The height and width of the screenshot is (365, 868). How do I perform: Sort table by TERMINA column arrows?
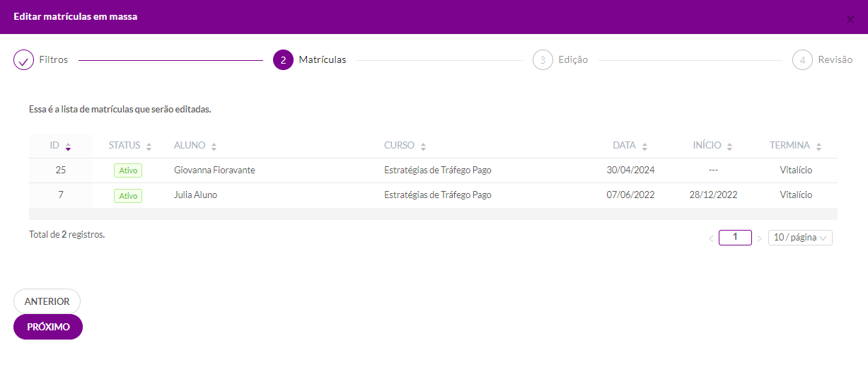pyautogui.click(x=818, y=146)
